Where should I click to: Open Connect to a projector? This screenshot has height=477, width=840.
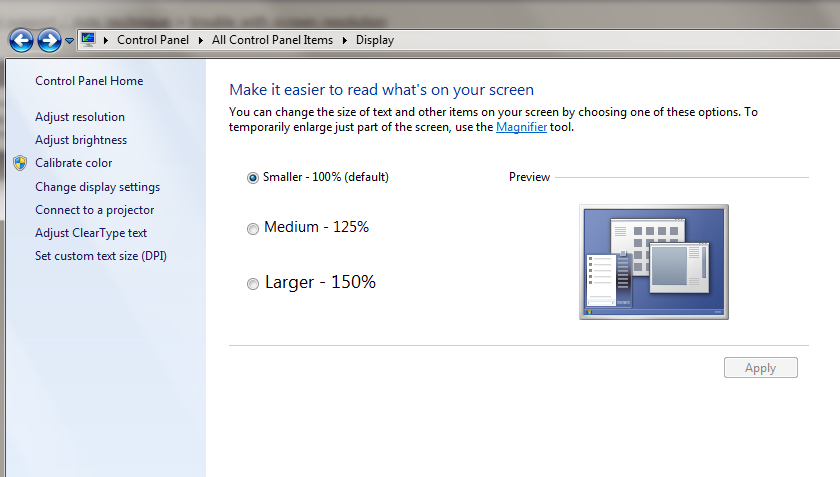click(x=95, y=210)
